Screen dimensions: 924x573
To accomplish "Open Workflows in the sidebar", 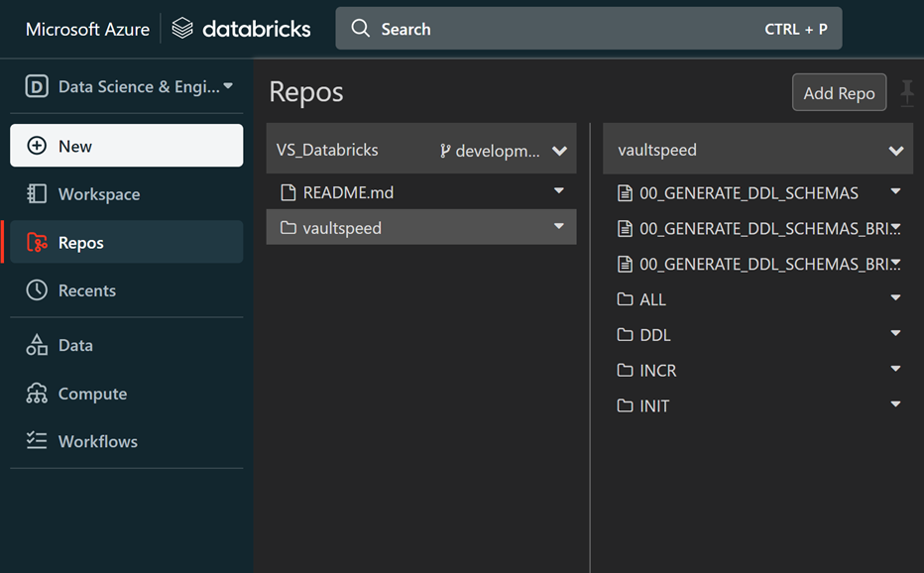I will tap(97, 441).
